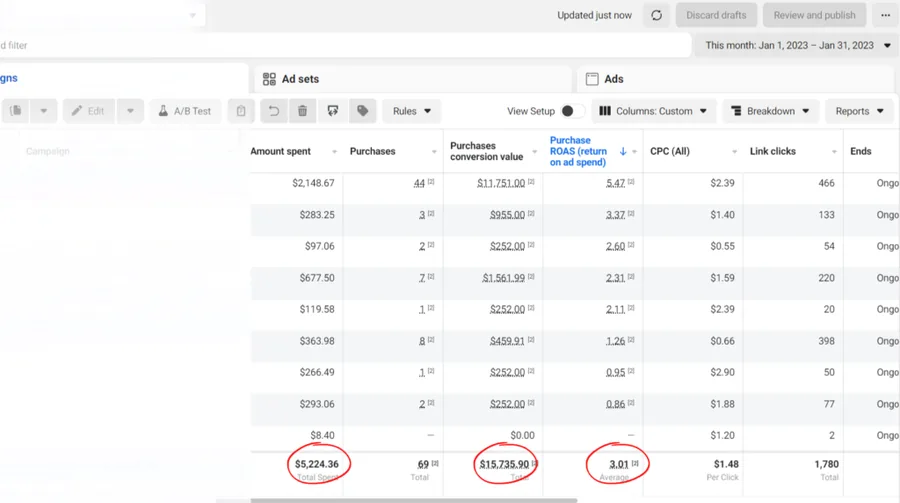Click the Columns bars icon

tap(605, 111)
